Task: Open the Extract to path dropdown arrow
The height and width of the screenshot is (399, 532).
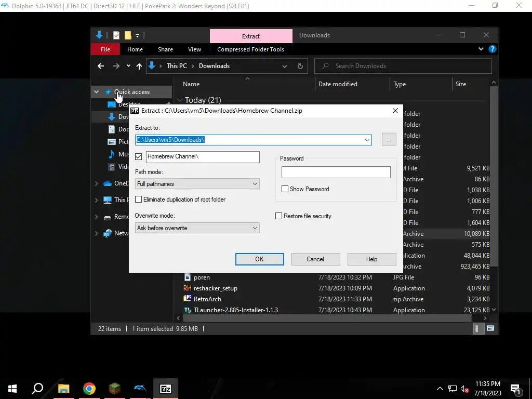Action: [367, 140]
